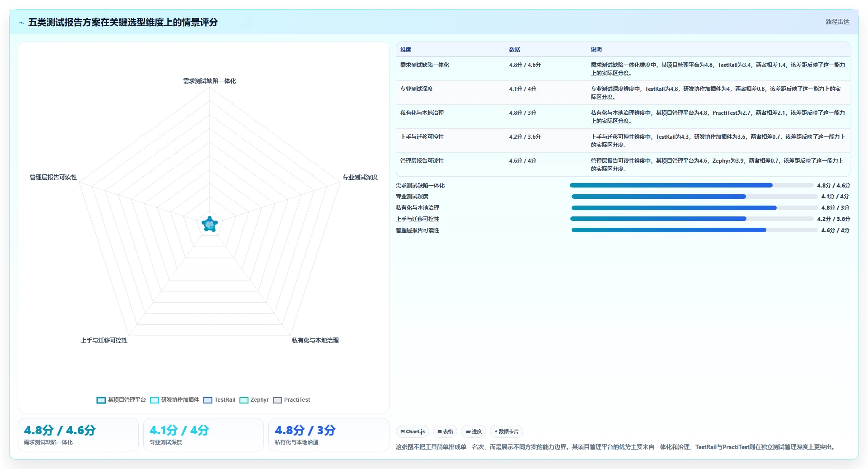Click table value 4.2分 / 3.6分

click(525, 137)
